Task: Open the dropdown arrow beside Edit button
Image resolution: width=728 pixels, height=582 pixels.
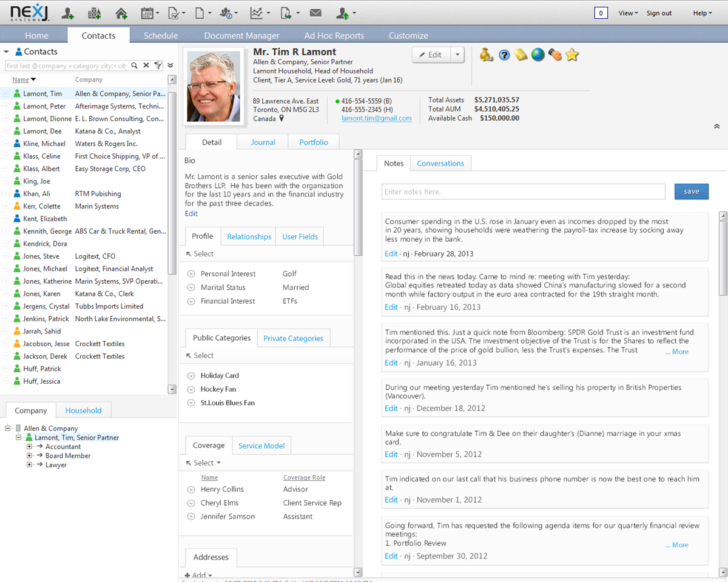Action: [457, 55]
